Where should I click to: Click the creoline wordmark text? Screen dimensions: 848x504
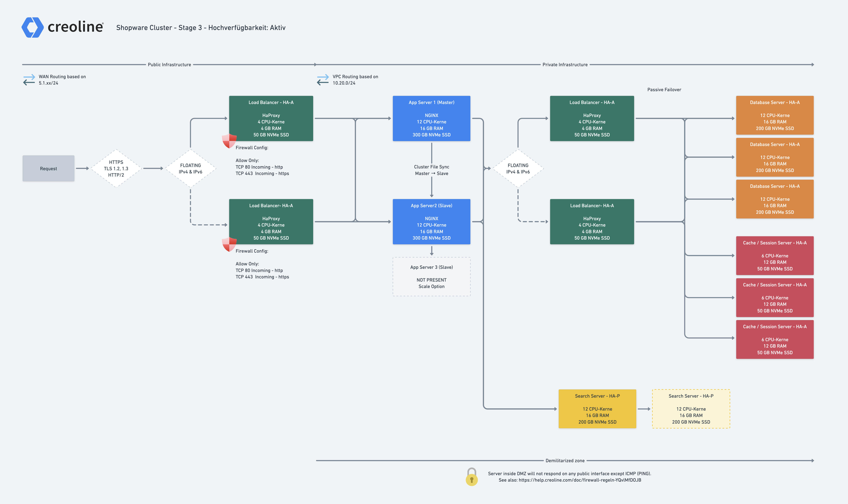[x=75, y=27]
